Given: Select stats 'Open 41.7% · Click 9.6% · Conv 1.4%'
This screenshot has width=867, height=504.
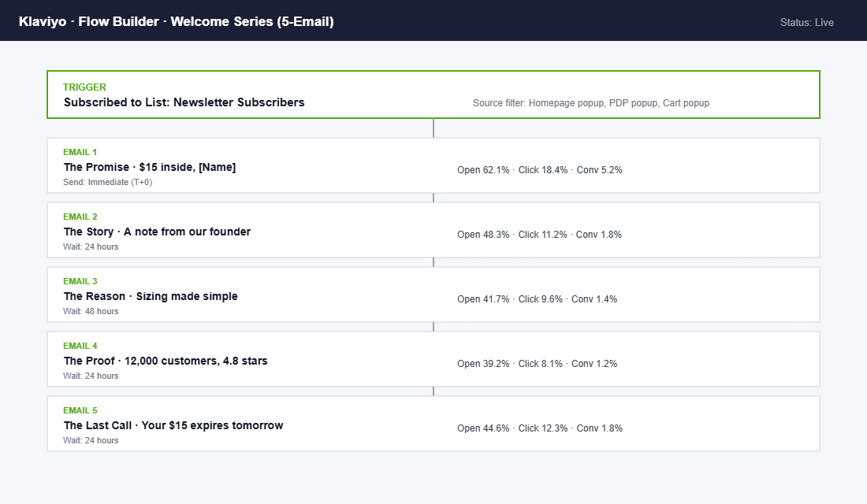Looking at the screenshot, I should [x=538, y=299].
